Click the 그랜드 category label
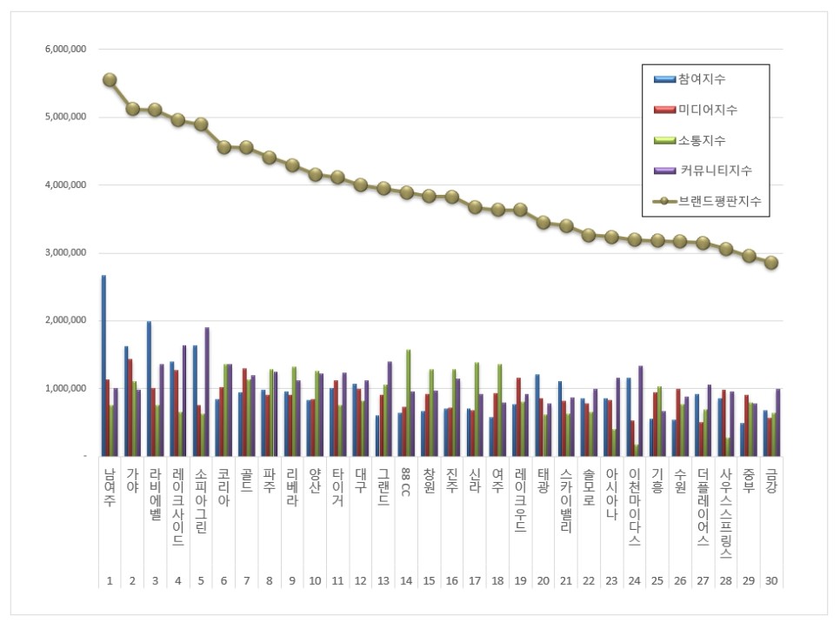Image resolution: width=840 pixels, height=623 pixels. tap(383, 487)
